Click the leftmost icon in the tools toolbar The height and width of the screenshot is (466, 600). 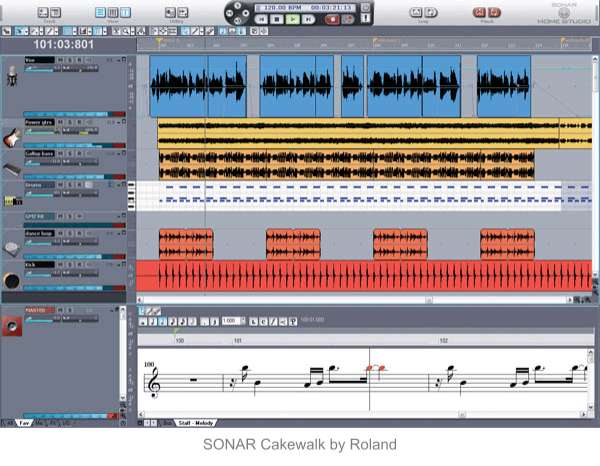pyautogui.click(x=6, y=31)
